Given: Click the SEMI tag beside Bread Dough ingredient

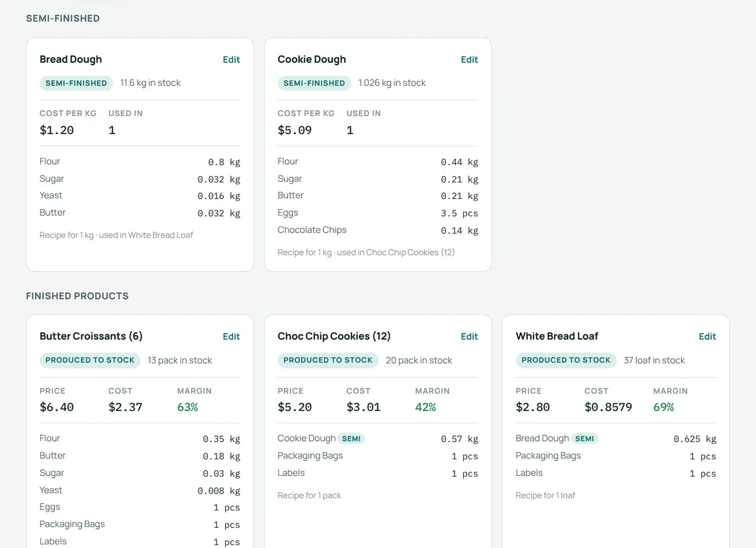Looking at the screenshot, I should tap(585, 438).
